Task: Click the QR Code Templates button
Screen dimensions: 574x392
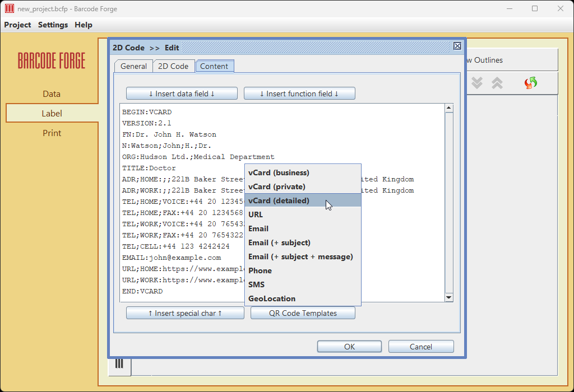Action: point(303,313)
